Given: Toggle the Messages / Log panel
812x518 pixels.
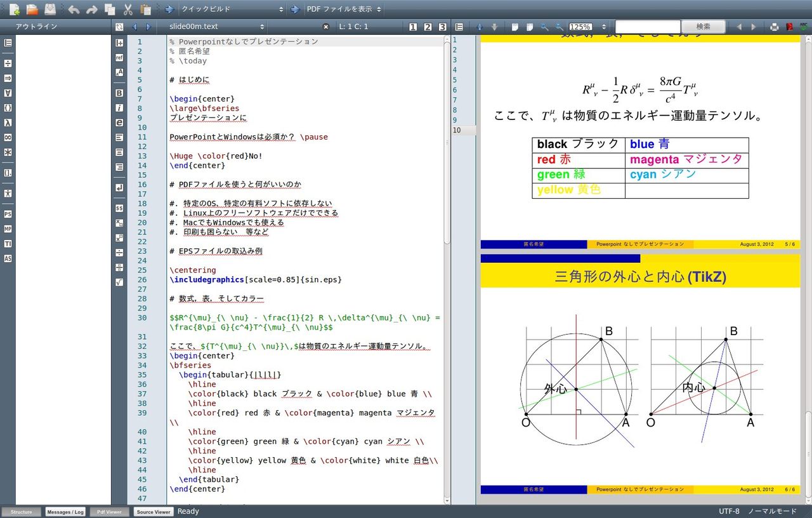Looking at the screenshot, I should pos(65,512).
